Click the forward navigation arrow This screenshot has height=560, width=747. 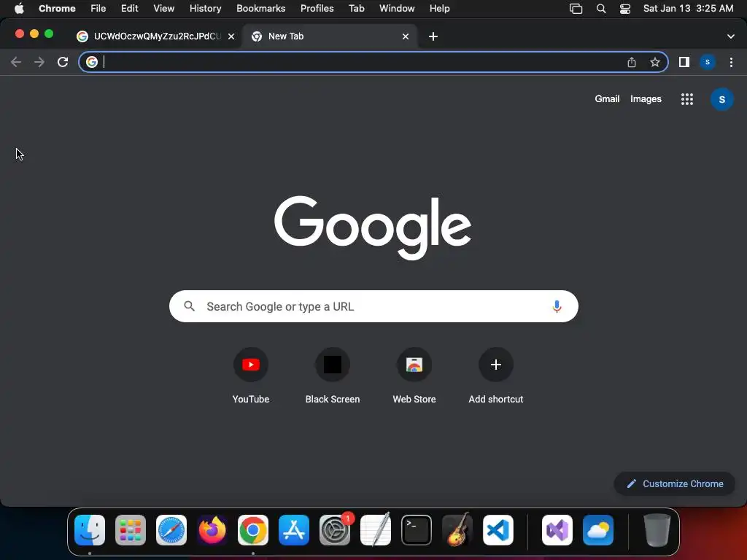coord(39,62)
